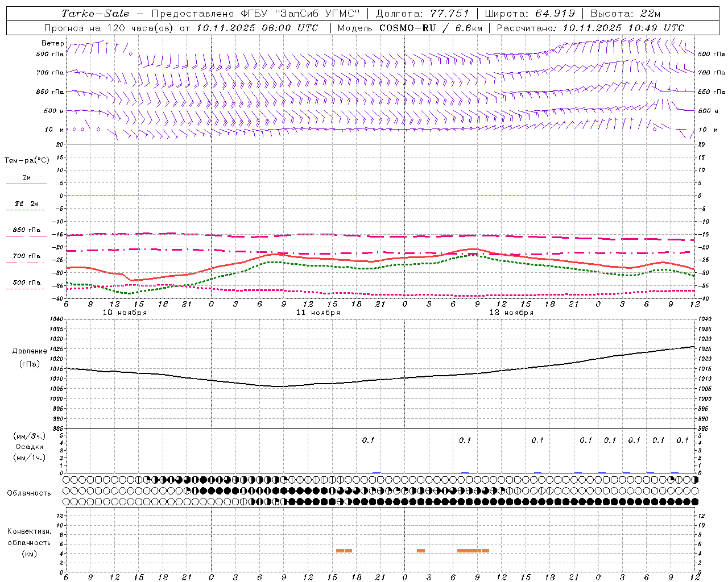Viewport: 728px width, 582px height.
Task: Click the (гПа) pressure unit label
Action: point(30,364)
